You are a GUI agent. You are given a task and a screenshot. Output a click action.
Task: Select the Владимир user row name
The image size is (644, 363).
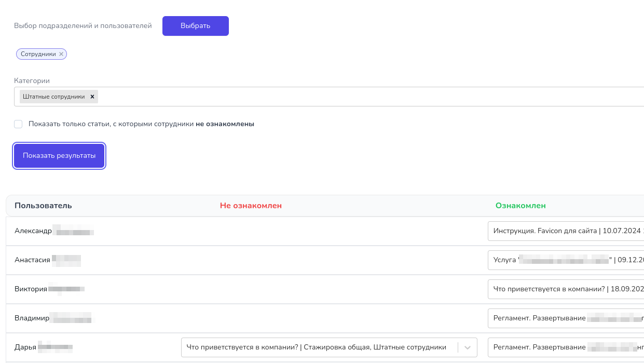pos(32,318)
